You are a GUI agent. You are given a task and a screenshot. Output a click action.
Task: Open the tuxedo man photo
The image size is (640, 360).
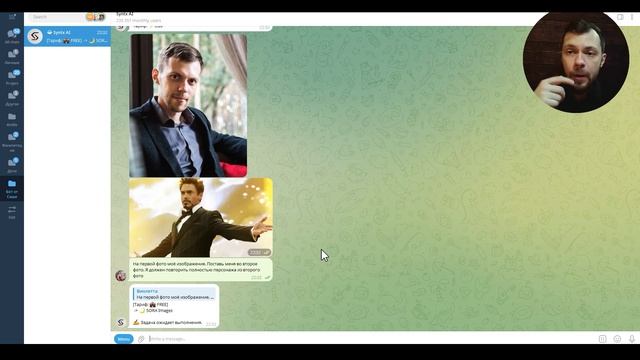[x=201, y=218]
